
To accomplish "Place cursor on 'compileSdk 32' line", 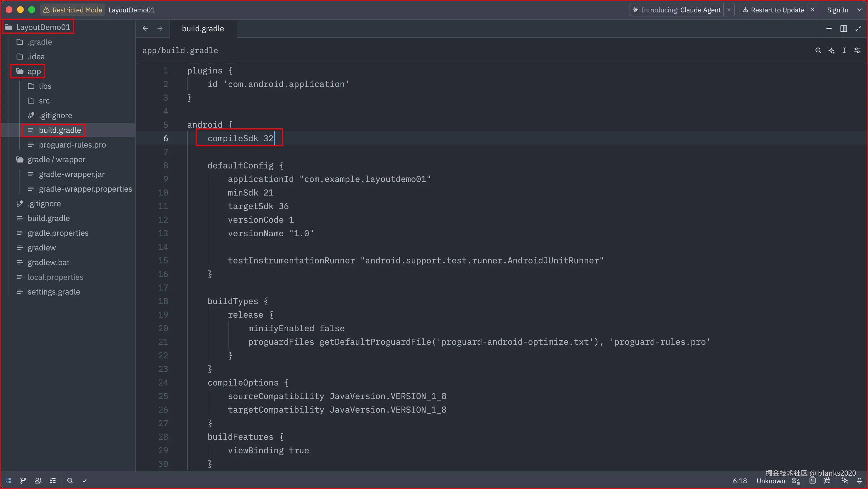I will [x=240, y=138].
